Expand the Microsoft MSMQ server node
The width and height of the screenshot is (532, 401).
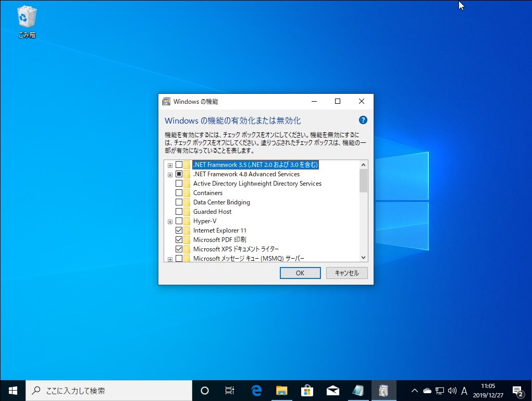pos(169,258)
